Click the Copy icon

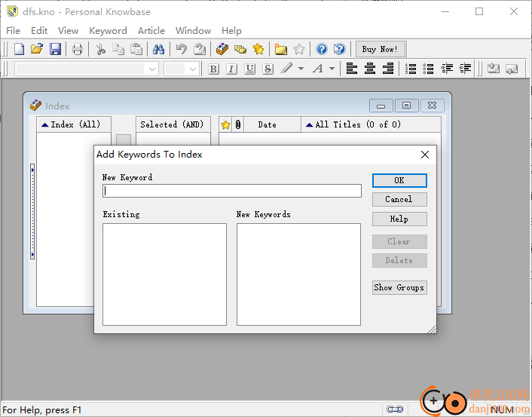[x=118, y=49]
